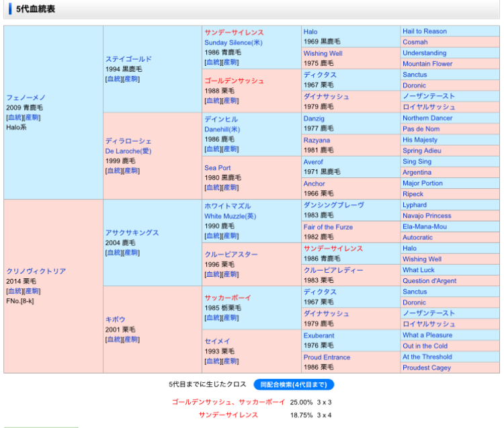
Task: Open the Sea Port entry
Action: 218,167
